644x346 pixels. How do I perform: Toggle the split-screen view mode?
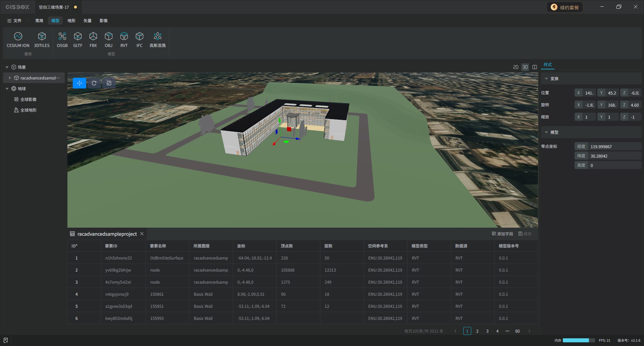point(535,67)
